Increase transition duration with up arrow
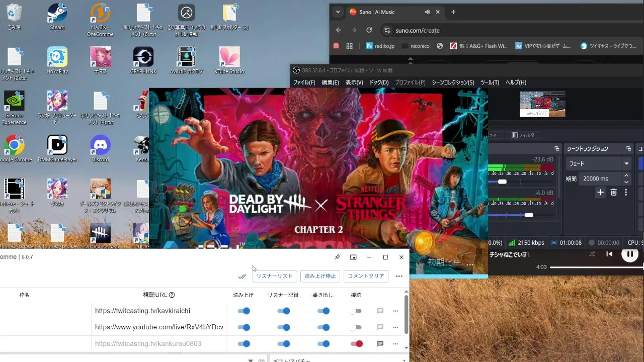Viewport: 644px width, 362px height. [x=626, y=175]
